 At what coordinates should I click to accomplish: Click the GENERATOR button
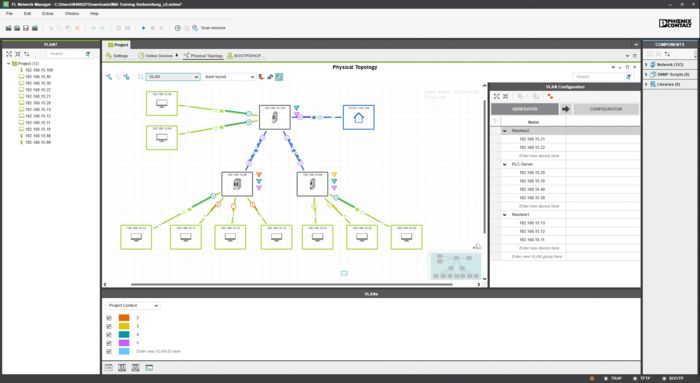pos(525,109)
